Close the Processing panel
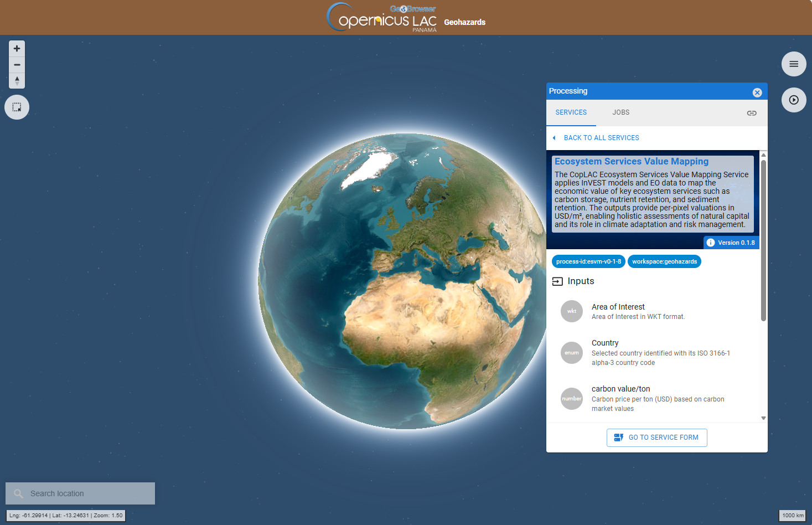 [x=757, y=92]
